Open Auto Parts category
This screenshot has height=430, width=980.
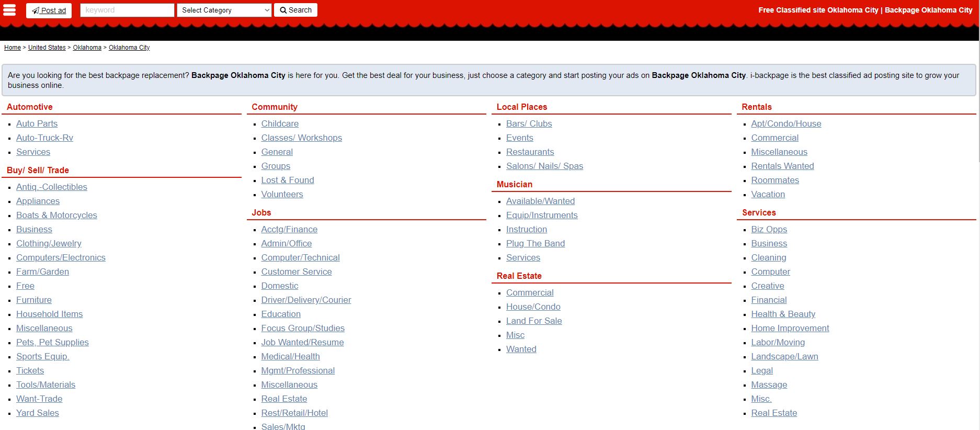tap(37, 123)
